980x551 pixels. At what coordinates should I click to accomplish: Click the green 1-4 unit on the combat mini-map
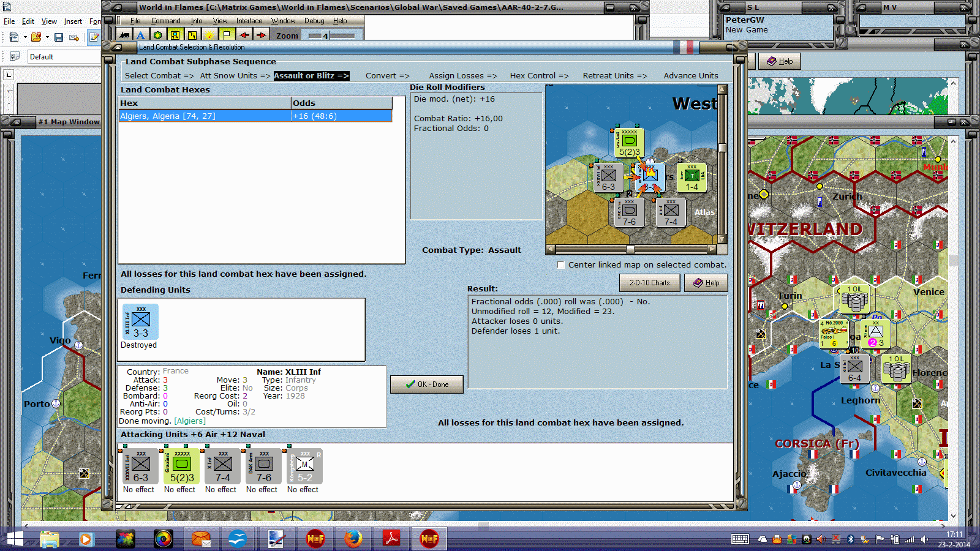pos(692,178)
